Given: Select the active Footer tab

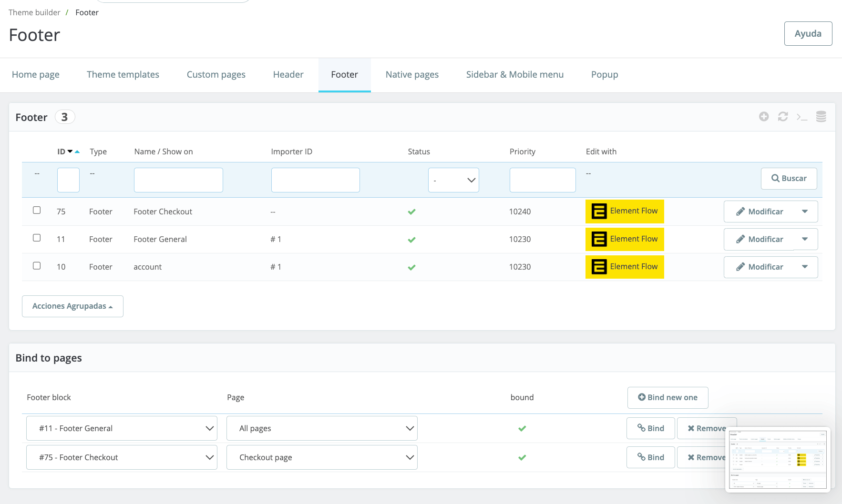Looking at the screenshot, I should (x=345, y=75).
